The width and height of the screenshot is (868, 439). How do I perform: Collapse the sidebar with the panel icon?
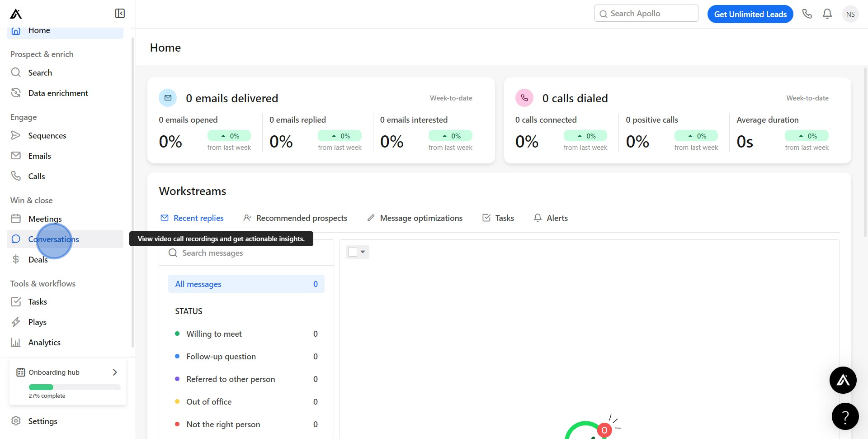tap(120, 14)
